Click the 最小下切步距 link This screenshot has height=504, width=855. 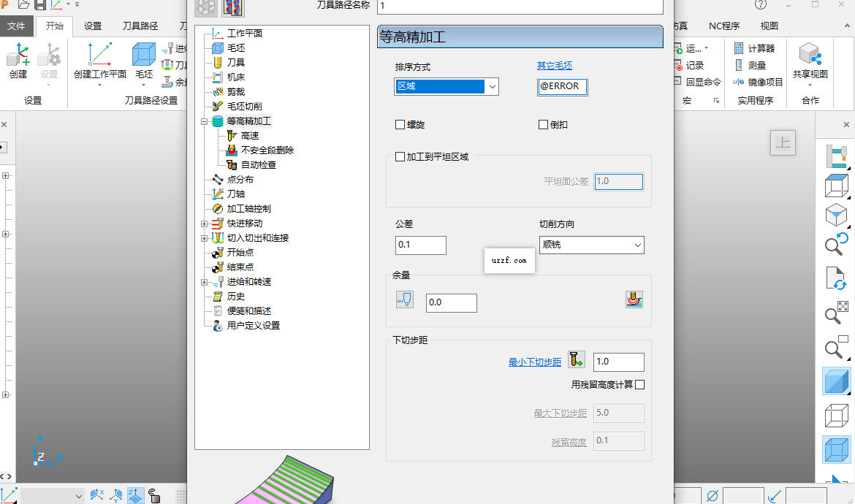pos(534,361)
